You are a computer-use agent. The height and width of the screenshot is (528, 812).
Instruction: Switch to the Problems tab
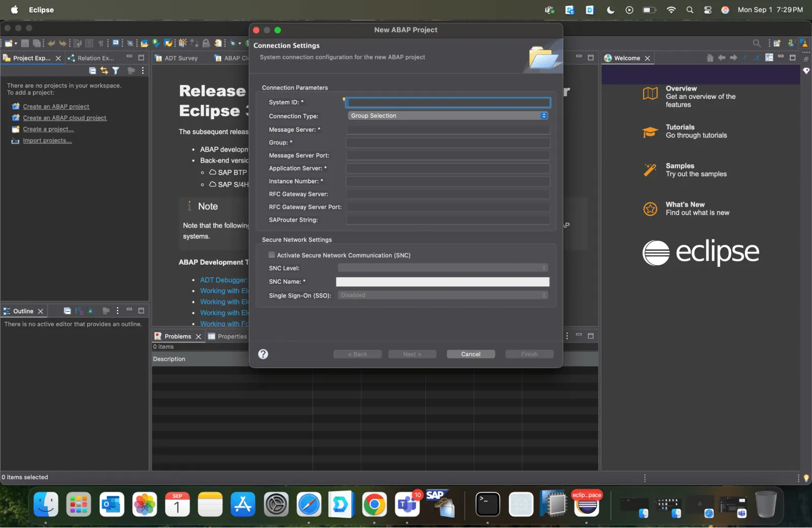coord(178,336)
